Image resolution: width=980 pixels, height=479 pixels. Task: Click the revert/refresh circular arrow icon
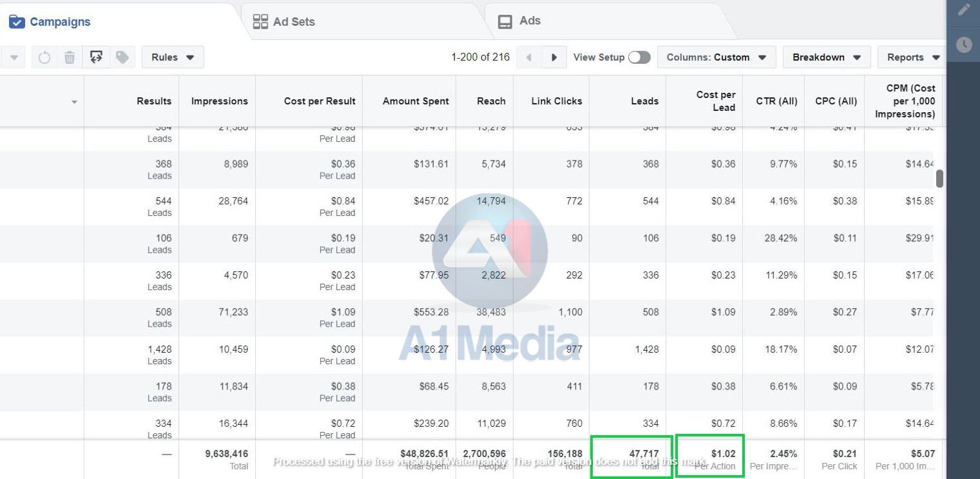click(x=44, y=57)
